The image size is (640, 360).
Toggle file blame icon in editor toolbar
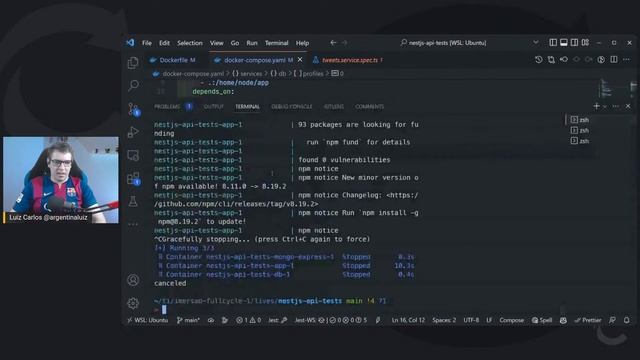601,60
